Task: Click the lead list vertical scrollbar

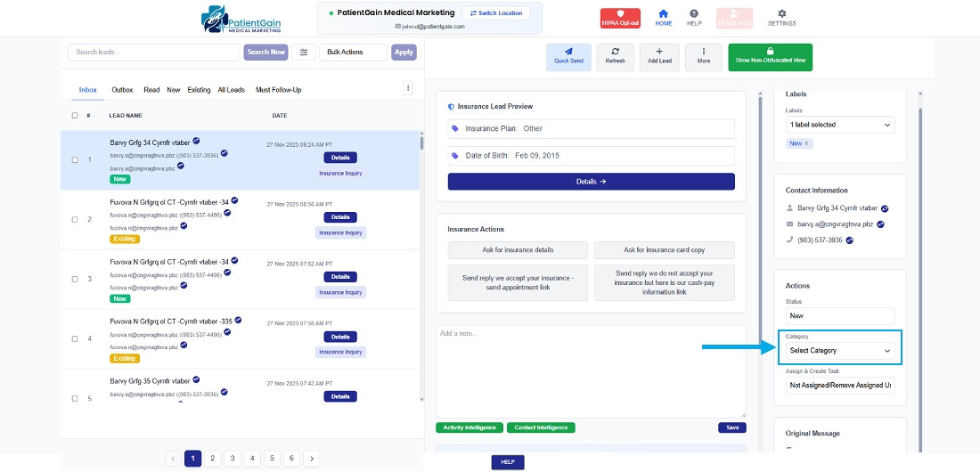Action: (x=421, y=143)
